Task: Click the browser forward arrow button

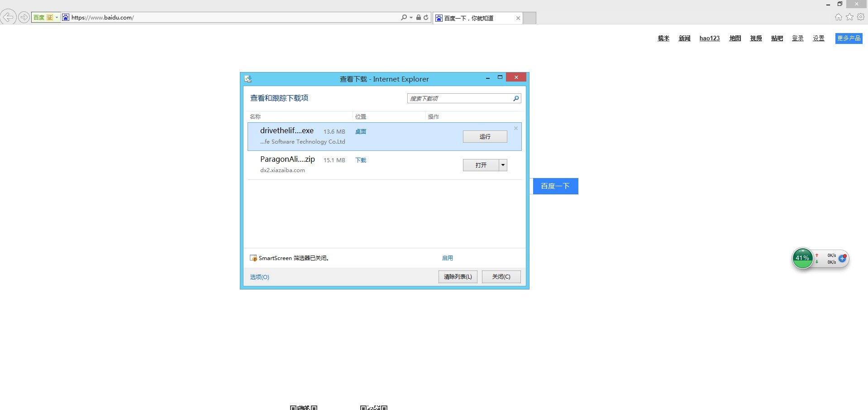Action: [24, 17]
